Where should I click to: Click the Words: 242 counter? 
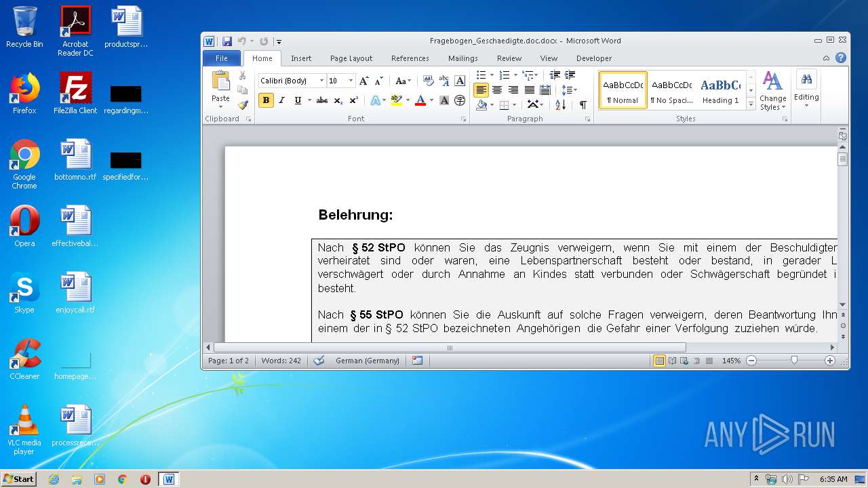281,361
